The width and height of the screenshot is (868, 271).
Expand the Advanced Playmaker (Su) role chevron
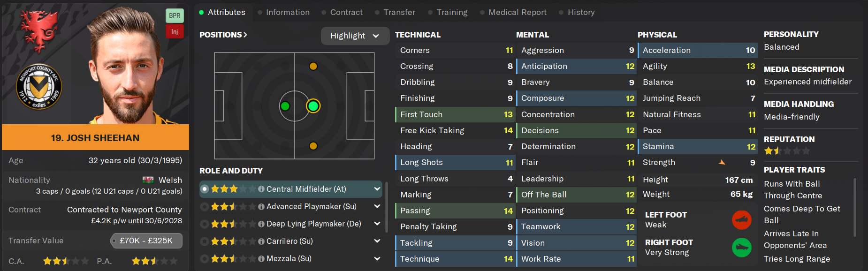point(377,206)
